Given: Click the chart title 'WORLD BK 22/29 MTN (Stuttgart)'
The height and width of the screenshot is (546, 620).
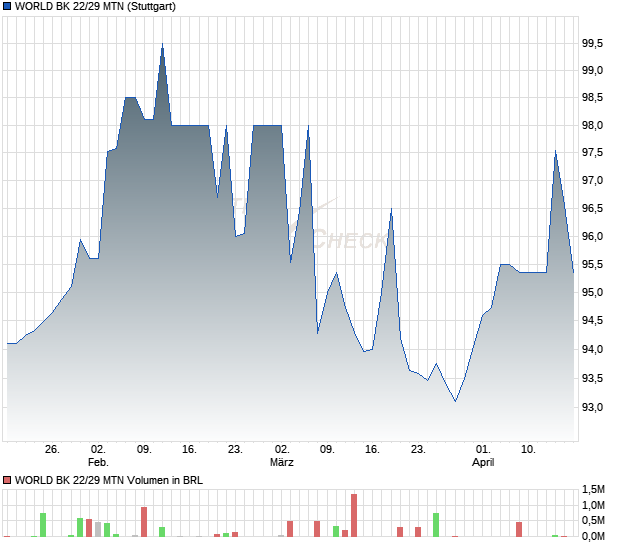Looking at the screenshot, I should [95, 6].
